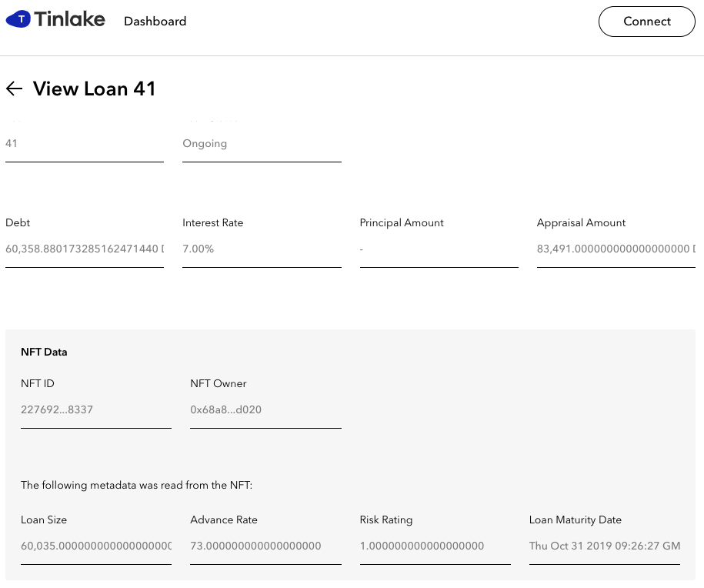Open the Dashboard menu item
This screenshot has width=704, height=588.
(155, 21)
